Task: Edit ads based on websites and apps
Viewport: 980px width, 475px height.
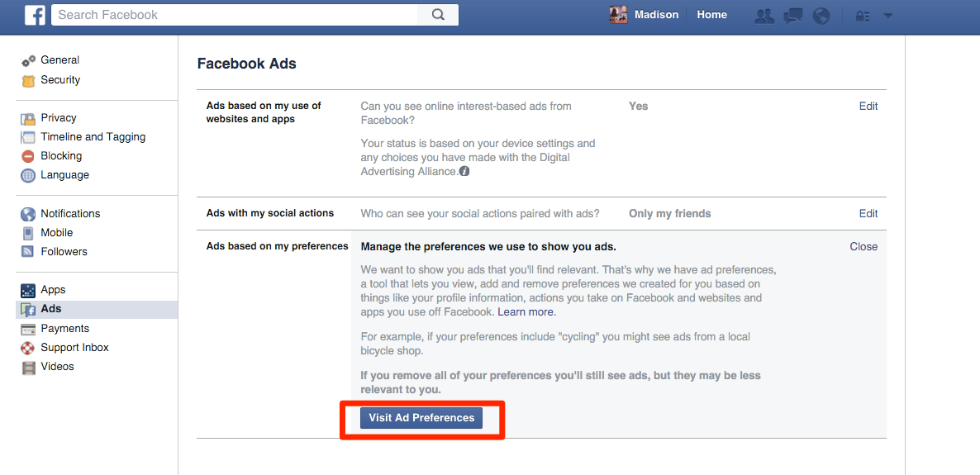Action: click(868, 107)
